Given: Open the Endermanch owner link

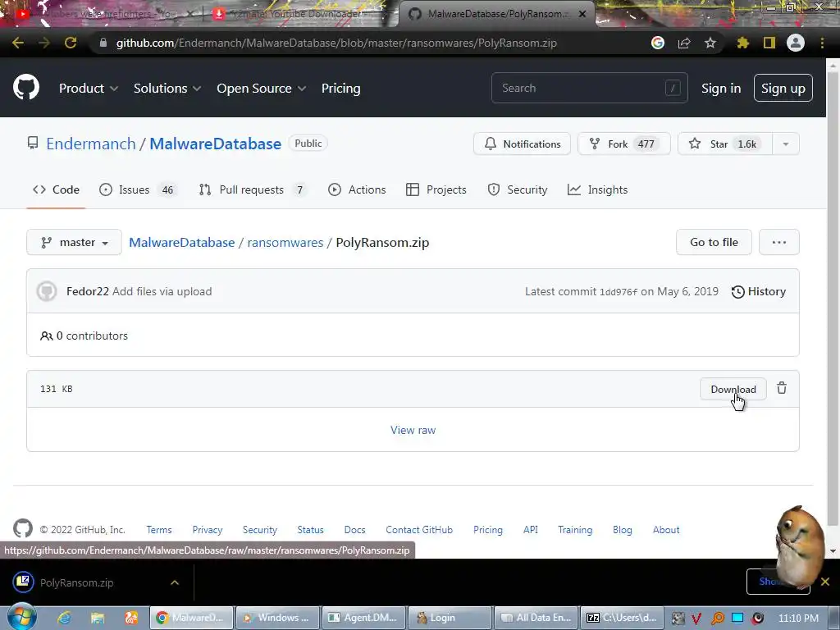Looking at the screenshot, I should [91, 144].
